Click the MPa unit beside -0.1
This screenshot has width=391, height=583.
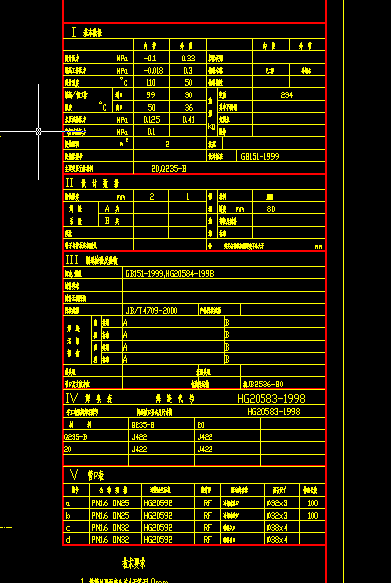pos(122,59)
